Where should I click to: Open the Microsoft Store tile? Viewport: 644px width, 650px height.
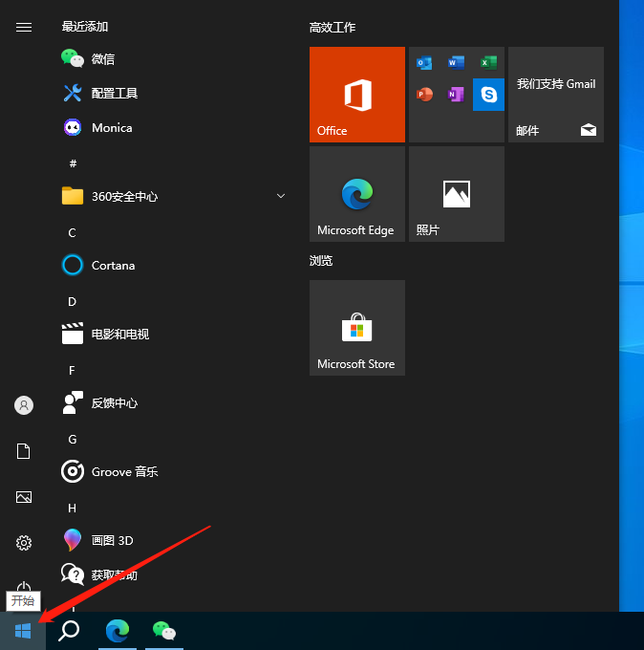coord(356,328)
